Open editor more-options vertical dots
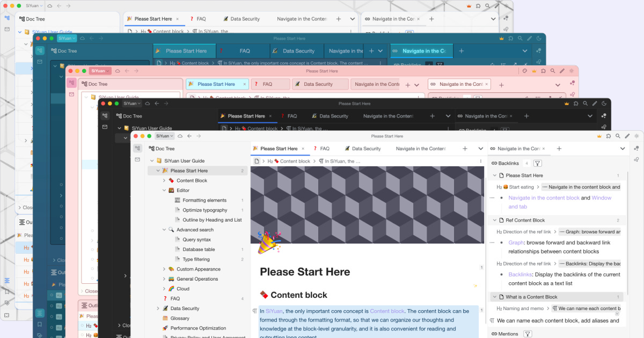 [x=480, y=161]
